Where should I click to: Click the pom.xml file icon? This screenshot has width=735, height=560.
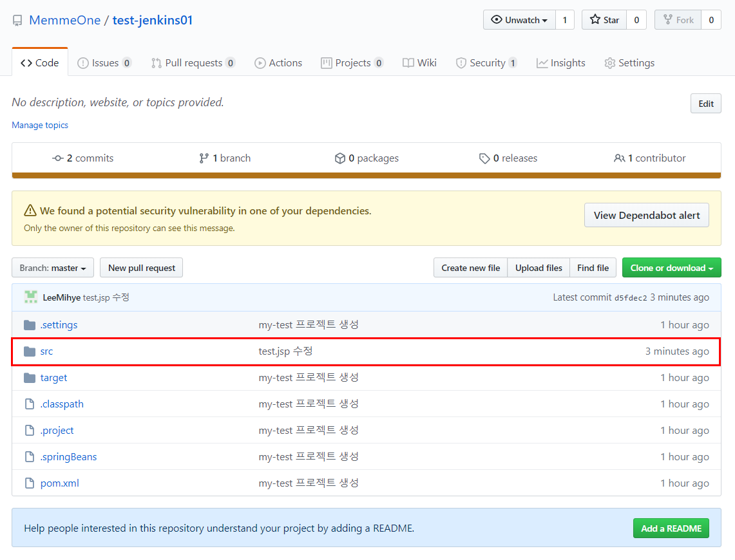point(30,483)
